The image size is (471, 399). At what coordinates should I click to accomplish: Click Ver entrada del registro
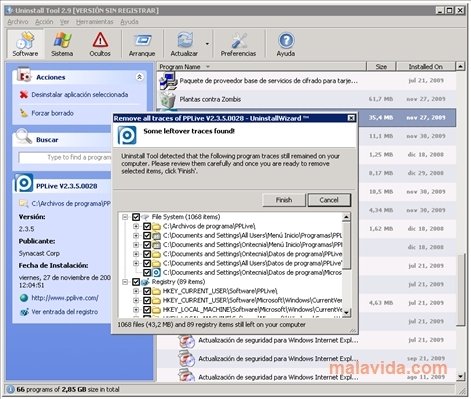(65, 312)
